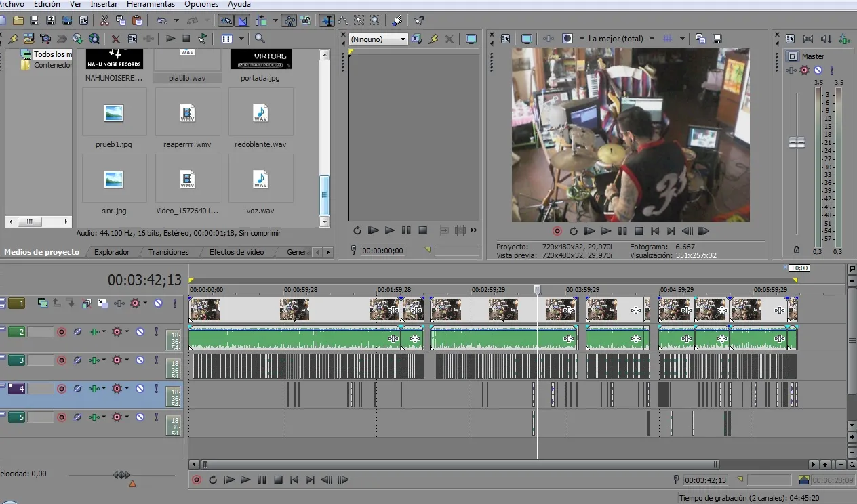This screenshot has height=504, width=857.
Task: Enable the snapping magnet tool
Action: click(x=325, y=20)
